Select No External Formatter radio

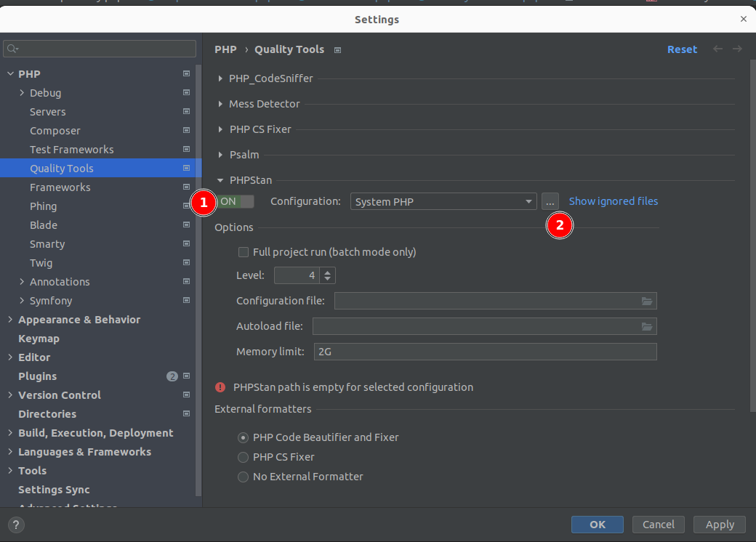point(243,477)
